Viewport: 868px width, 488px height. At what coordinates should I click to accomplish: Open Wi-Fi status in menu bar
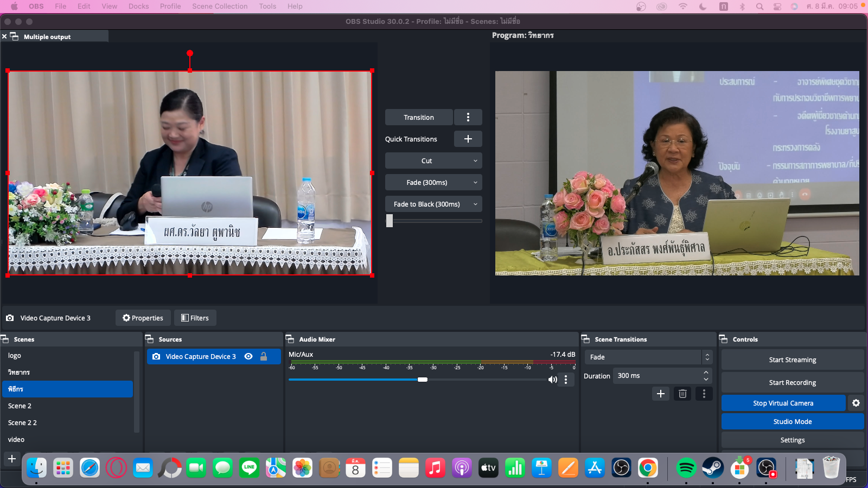(683, 7)
